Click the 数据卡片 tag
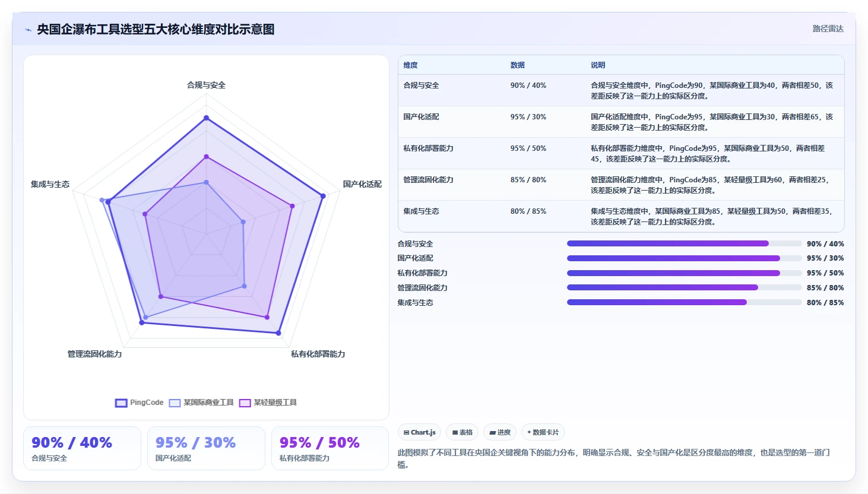The height and width of the screenshot is (494, 868). click(x=543, y=432)
